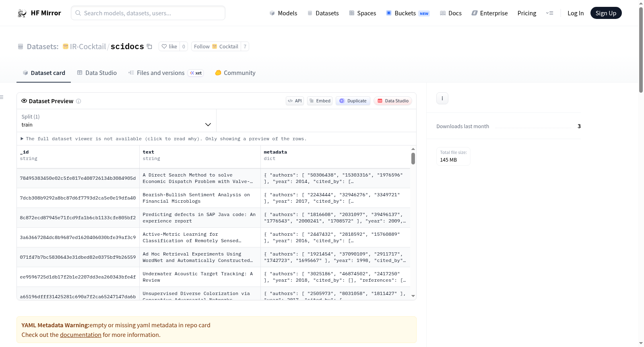Viewport: 644px width, 347px height.
Task: Copy dataset name with the copy icon
Action: (149, 46)
